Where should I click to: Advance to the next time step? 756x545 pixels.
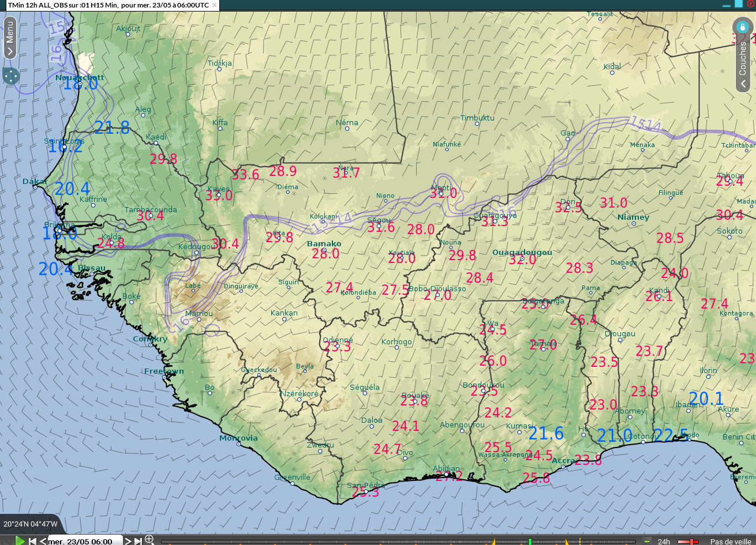click(x=128, y=541)
